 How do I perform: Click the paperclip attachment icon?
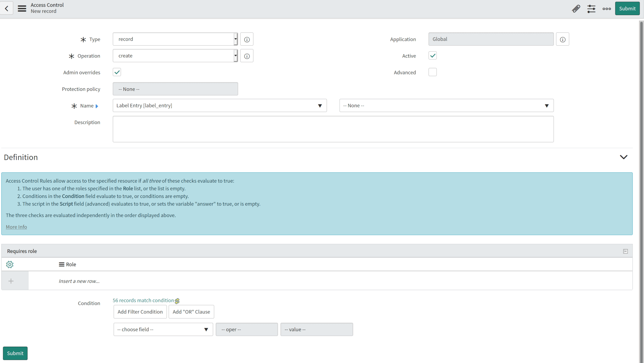575,8
